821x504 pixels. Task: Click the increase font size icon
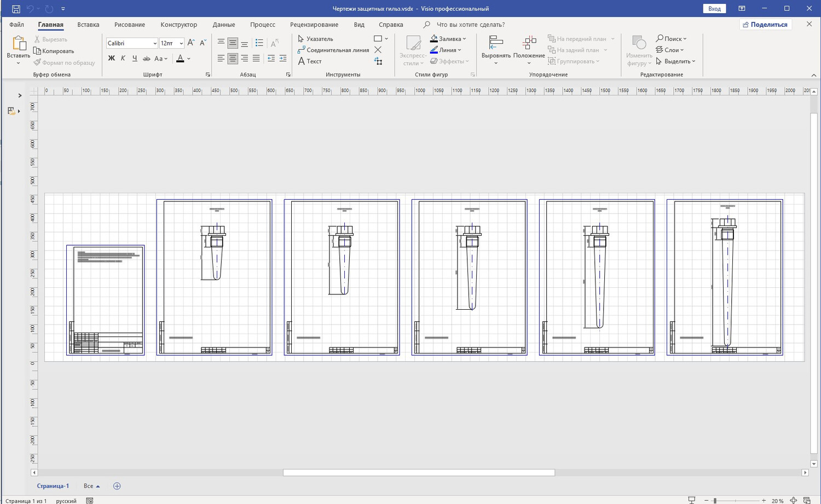point(190,43)
